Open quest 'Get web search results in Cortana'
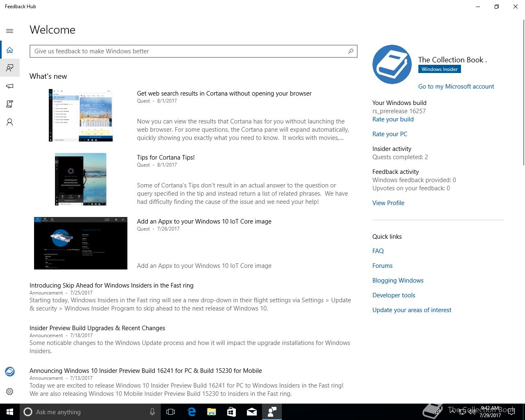This screenshot has height=420, width=525. coord(224,94)
